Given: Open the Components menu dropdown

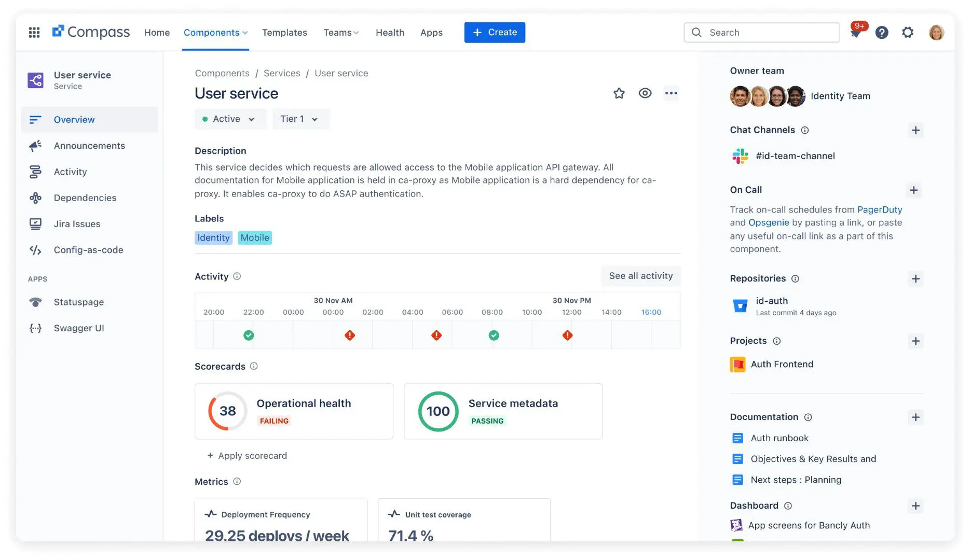Looking at the screenshot, I should coord(215,32).
